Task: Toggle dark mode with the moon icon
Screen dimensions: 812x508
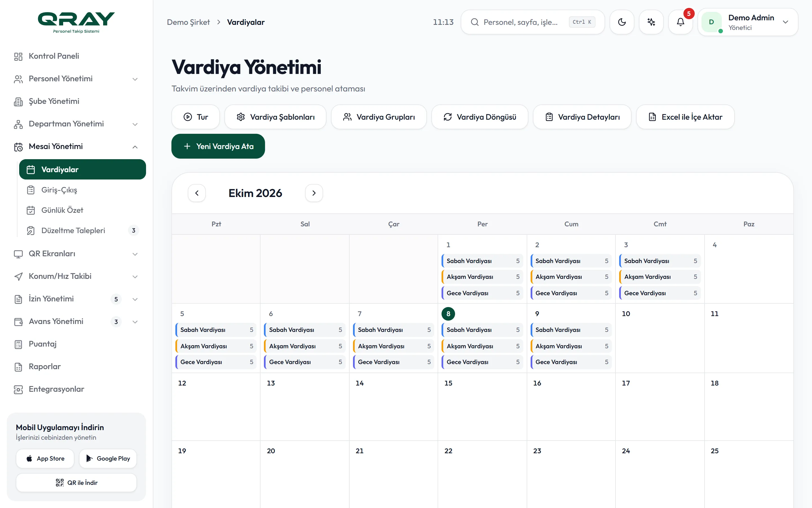Action: [x=622, y=22]
